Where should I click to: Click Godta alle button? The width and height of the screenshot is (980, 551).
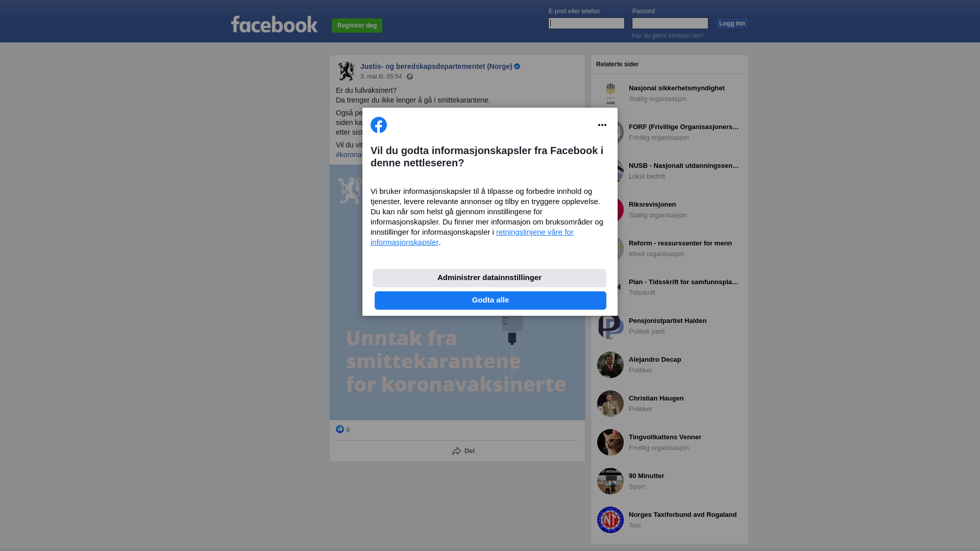click(x=491, y=300)
